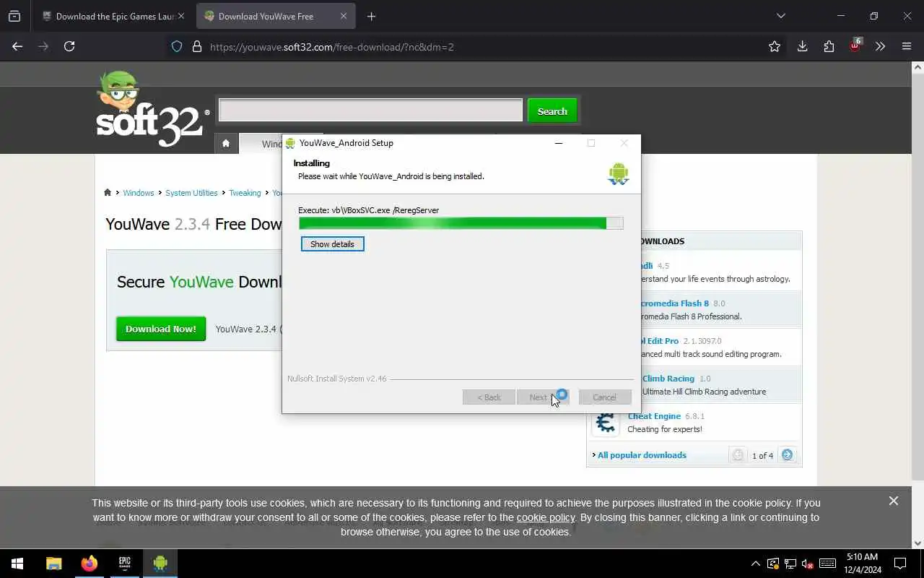Click the installer title bar Android icon
Viewport: 924px width, 578px height.
[290, 143]
